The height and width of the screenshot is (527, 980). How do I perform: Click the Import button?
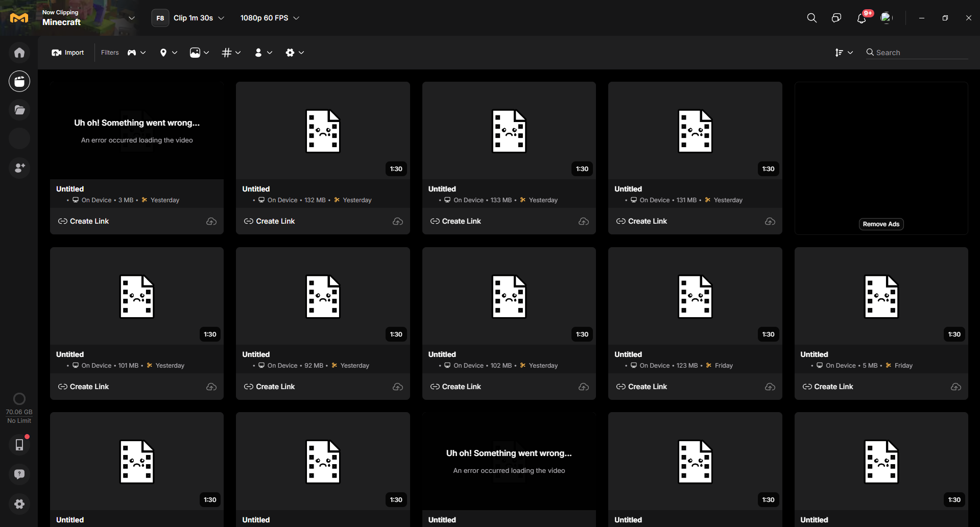coord(67,53)
